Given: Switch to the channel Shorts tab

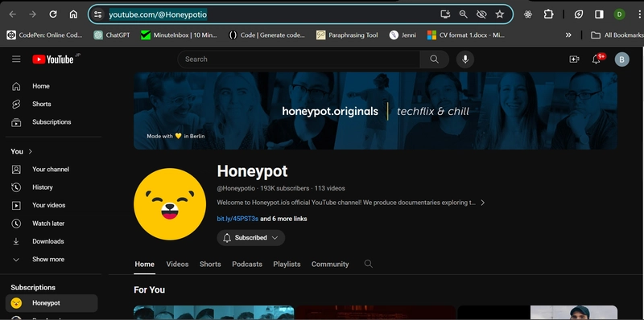Looking at the screenshot, I should pyautogui.click(x=210, y=265).
